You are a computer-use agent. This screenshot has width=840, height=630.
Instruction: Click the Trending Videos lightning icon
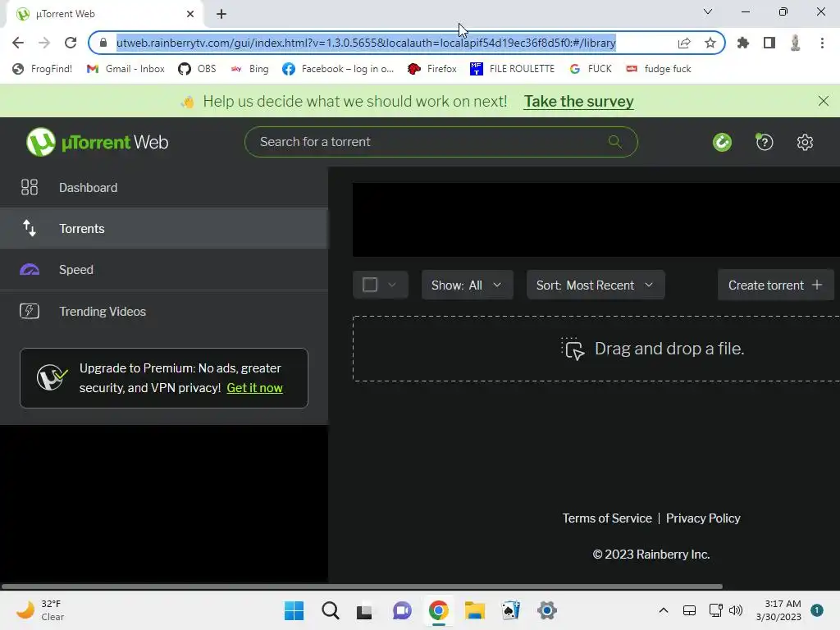[x=30, y=311]
